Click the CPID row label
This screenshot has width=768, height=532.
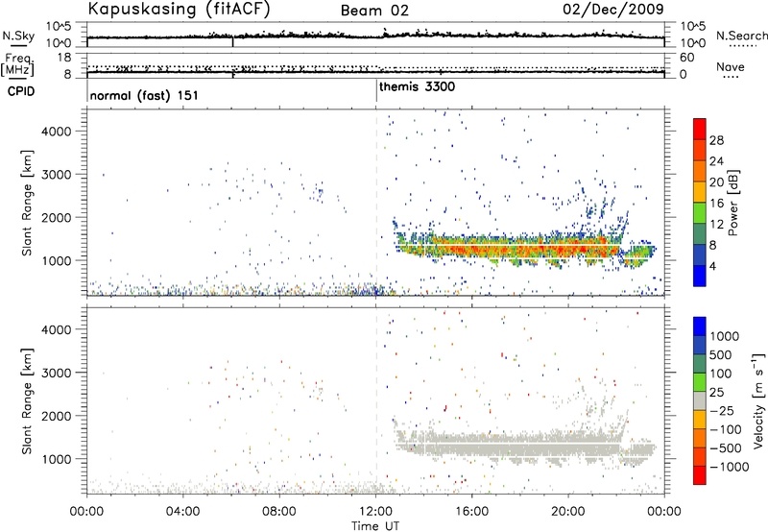21,91
